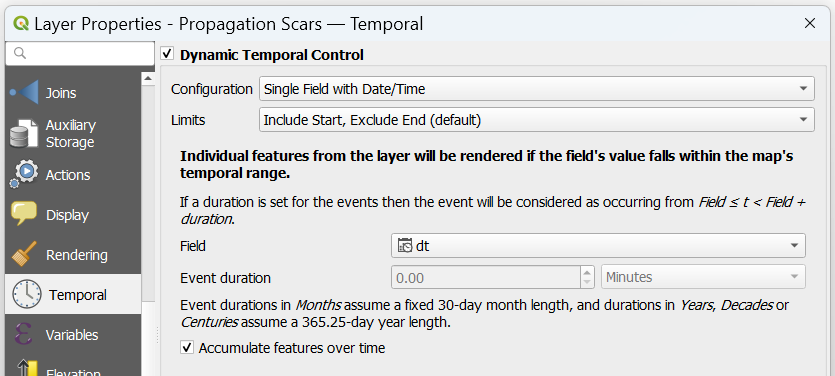Open the Auxiliary Storage database icon
Image resolution: width=835 pixels, height=376 pixels.
pyautogui.click(x=24, y=134)
